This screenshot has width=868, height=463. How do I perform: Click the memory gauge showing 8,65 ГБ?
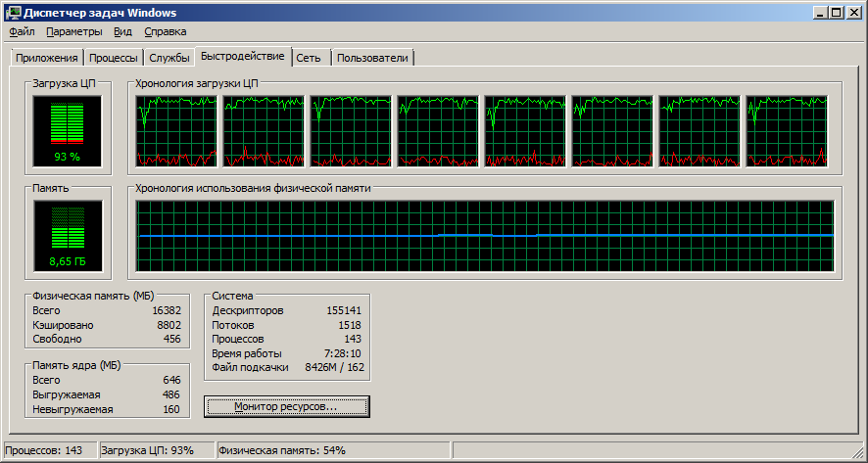pos(68,236)
